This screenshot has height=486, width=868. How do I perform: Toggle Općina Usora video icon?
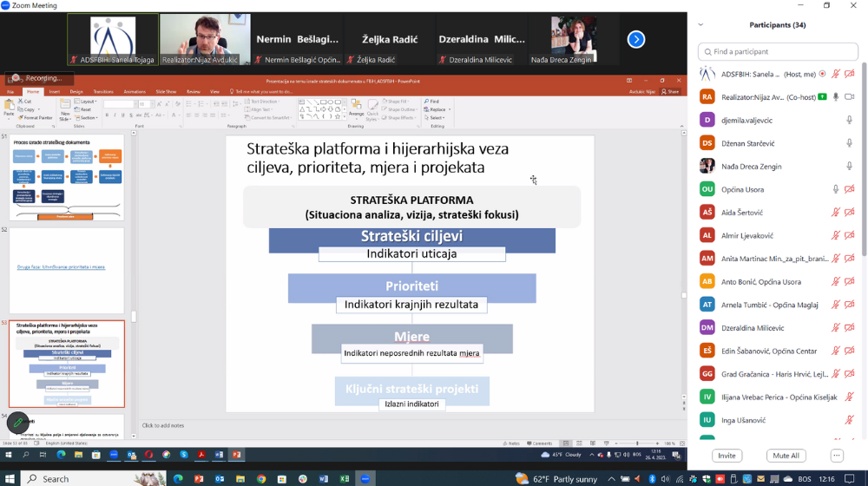click(850, 189)
